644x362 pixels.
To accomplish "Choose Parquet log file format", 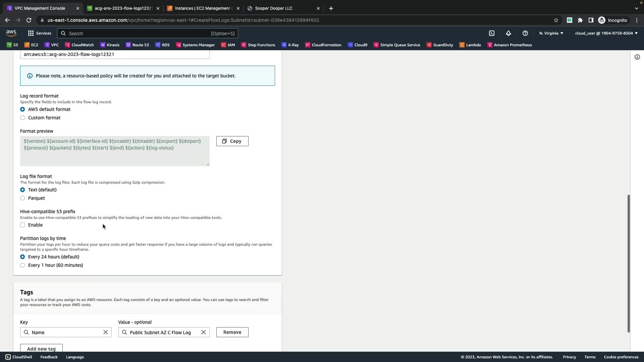I will (22, 198).
